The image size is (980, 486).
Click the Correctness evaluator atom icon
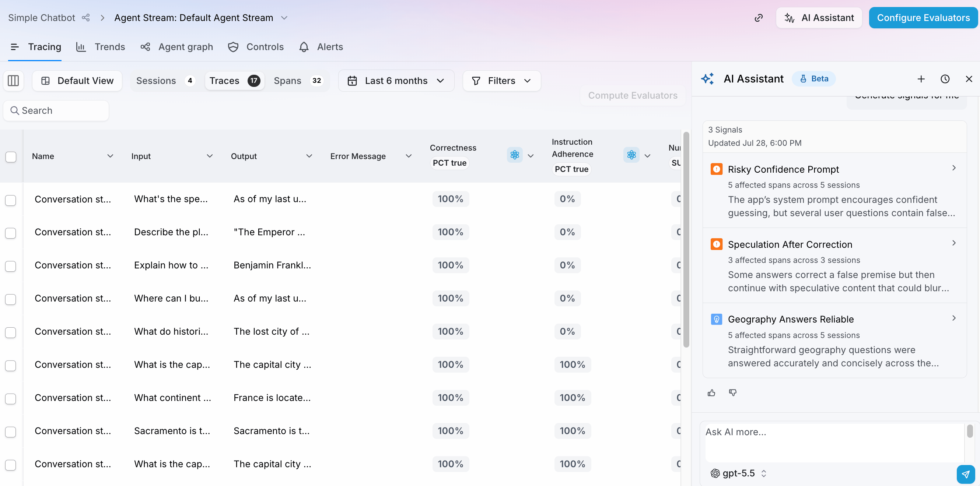pos(515,155)
